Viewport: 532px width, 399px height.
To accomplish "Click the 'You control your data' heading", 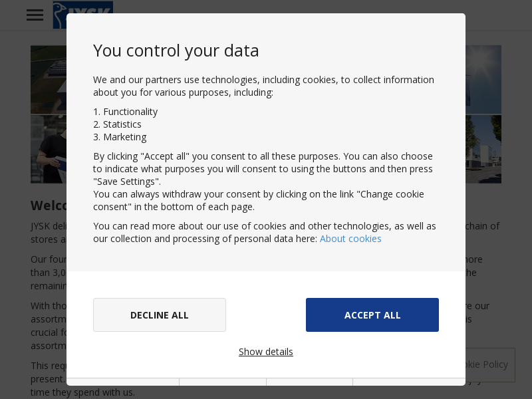I will (x=176, y=51).
